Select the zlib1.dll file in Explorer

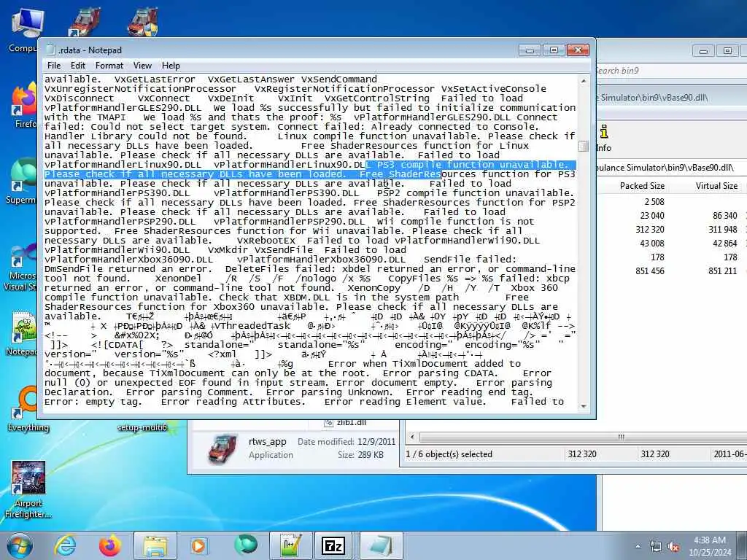click(345, 422)
